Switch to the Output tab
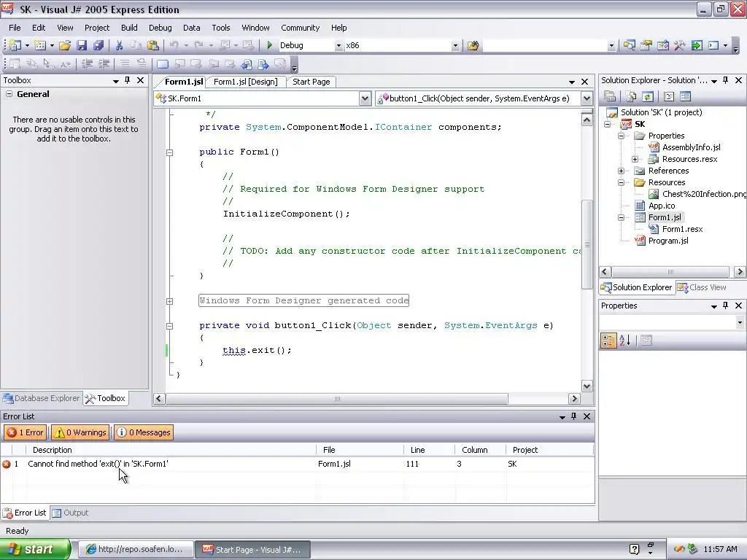This screenshot has height=560, width=747. point(71,513)
